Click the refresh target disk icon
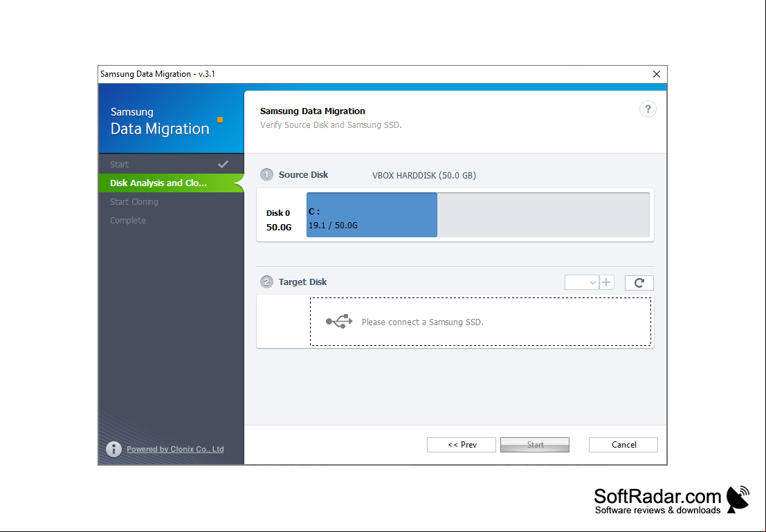This screenshot has width=766, height=532. coord(639,282)
